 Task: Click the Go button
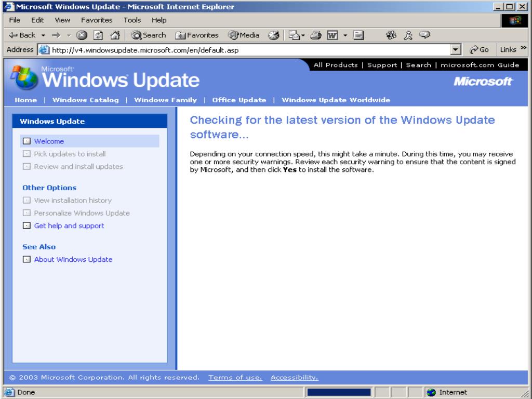pyautogui.click(x=479, y=50)
